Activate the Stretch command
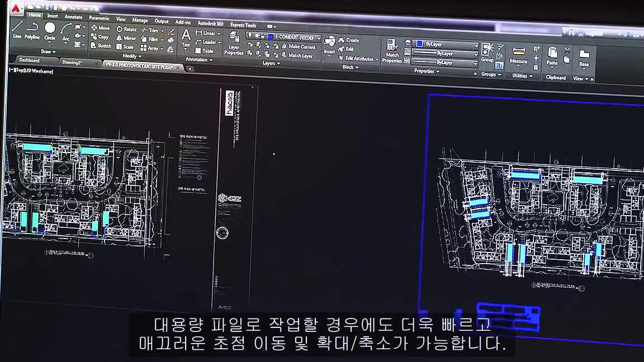 (101, 46)
